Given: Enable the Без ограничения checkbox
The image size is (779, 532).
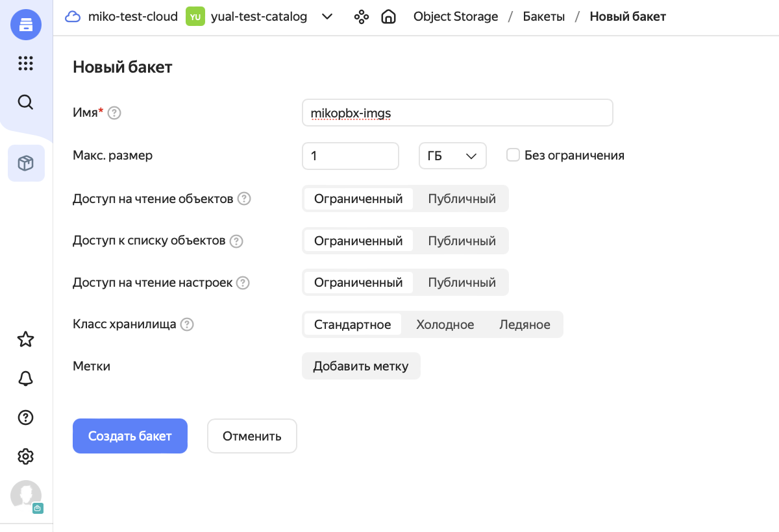Looking at the screenshot, I should (x=513, y=155).
